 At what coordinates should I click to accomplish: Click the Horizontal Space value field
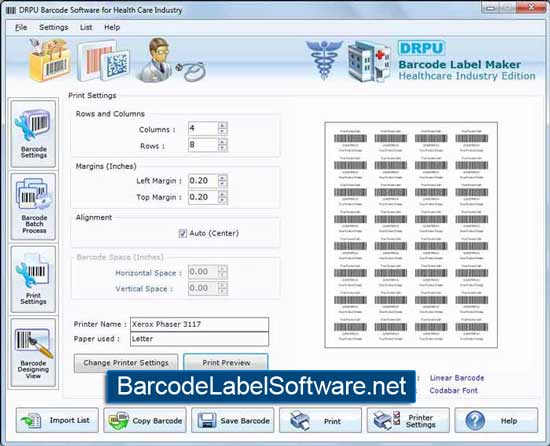203,272
